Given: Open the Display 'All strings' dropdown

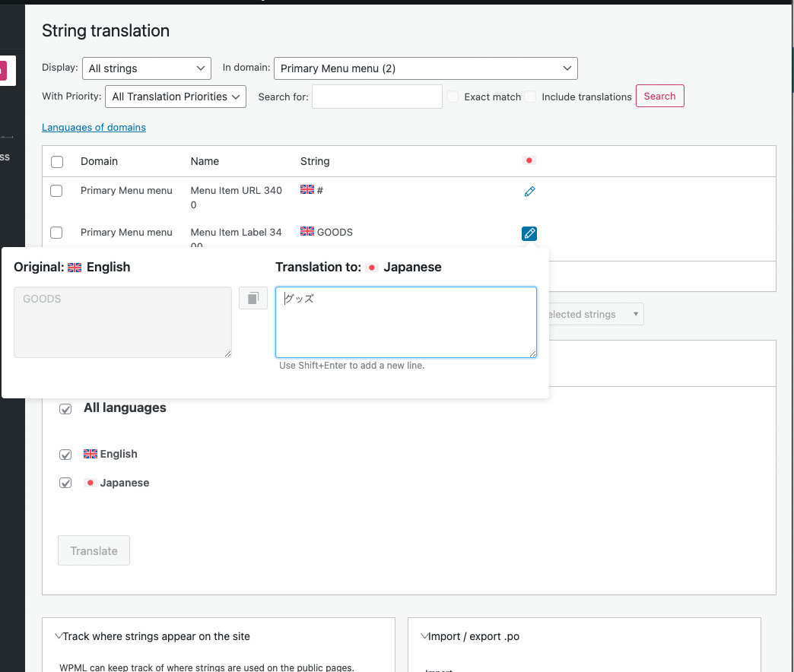Looking at the screenshot, I should 147,68.
